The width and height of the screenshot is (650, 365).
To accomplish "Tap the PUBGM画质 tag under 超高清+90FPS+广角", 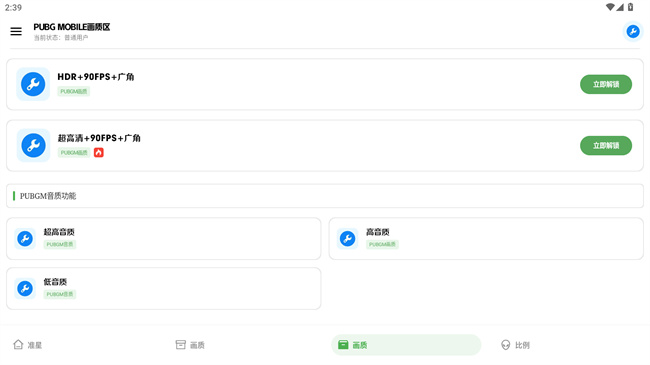I will pyautogui.click(x=74, y=153).
